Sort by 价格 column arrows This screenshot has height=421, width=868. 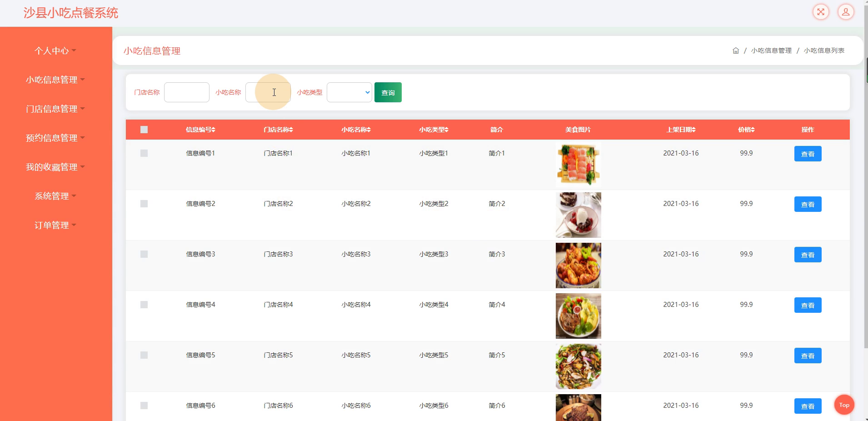point(753,130)
